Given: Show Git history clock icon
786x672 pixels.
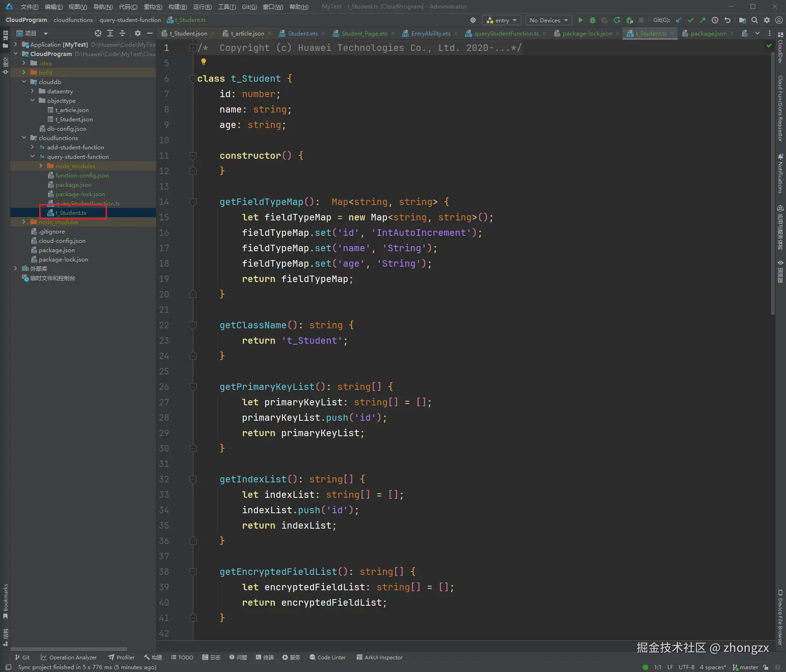Looking at the screenshot, I should point(715,20).
